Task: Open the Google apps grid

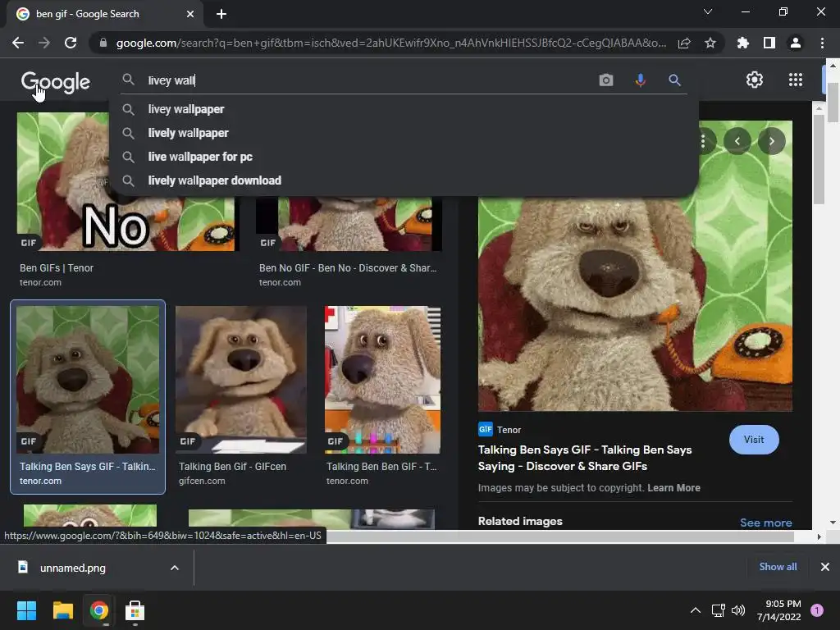Action: (x=796, y=80)
